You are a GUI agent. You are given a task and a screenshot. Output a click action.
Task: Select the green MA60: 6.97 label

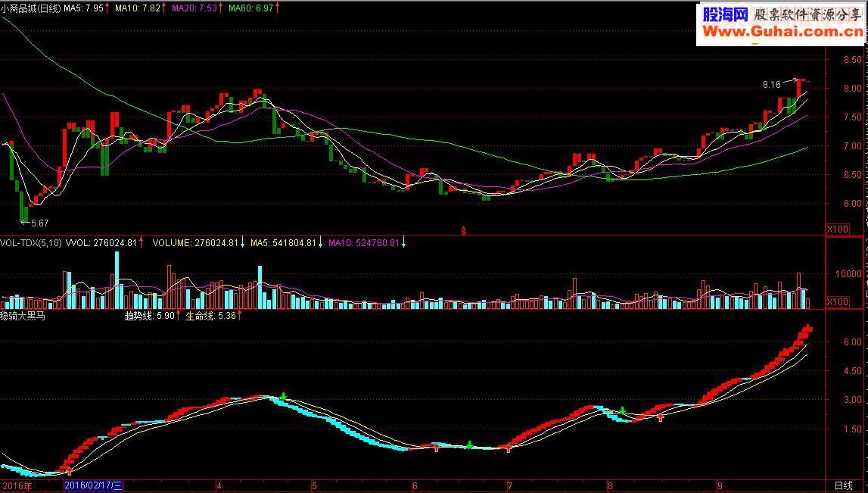click(250, 8)
